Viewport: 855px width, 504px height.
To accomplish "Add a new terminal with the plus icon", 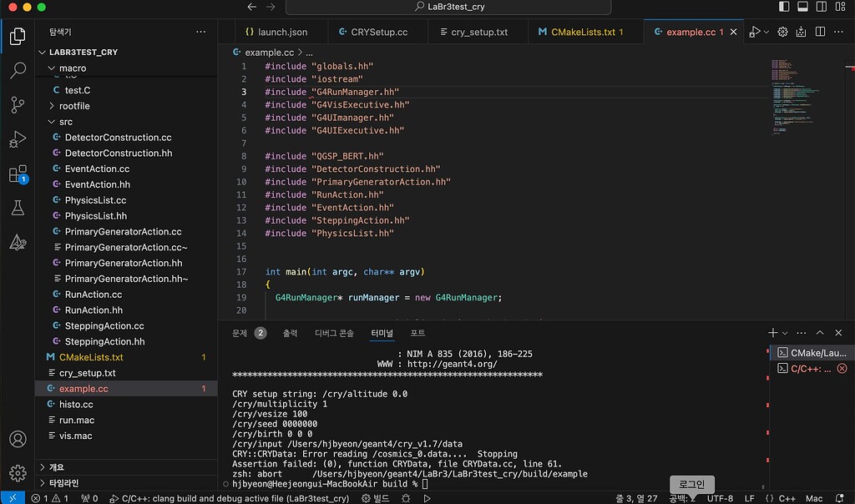I will pos(774,331).
